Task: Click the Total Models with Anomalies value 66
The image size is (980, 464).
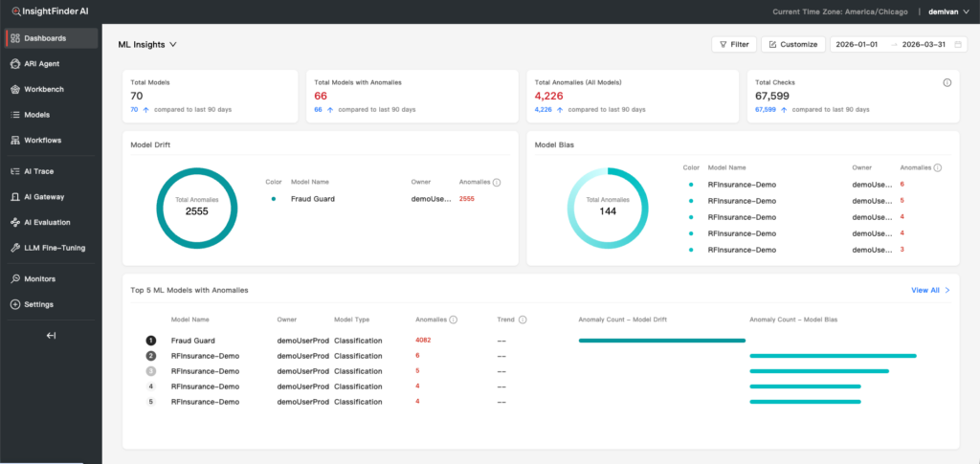Action: click(x=321, y=97)
